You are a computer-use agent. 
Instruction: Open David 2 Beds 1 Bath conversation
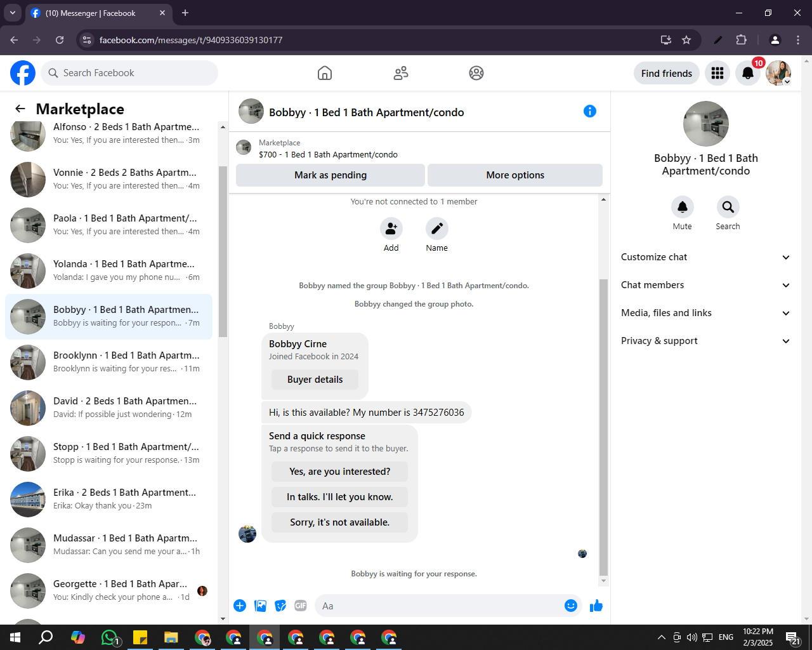pos(108,408)
